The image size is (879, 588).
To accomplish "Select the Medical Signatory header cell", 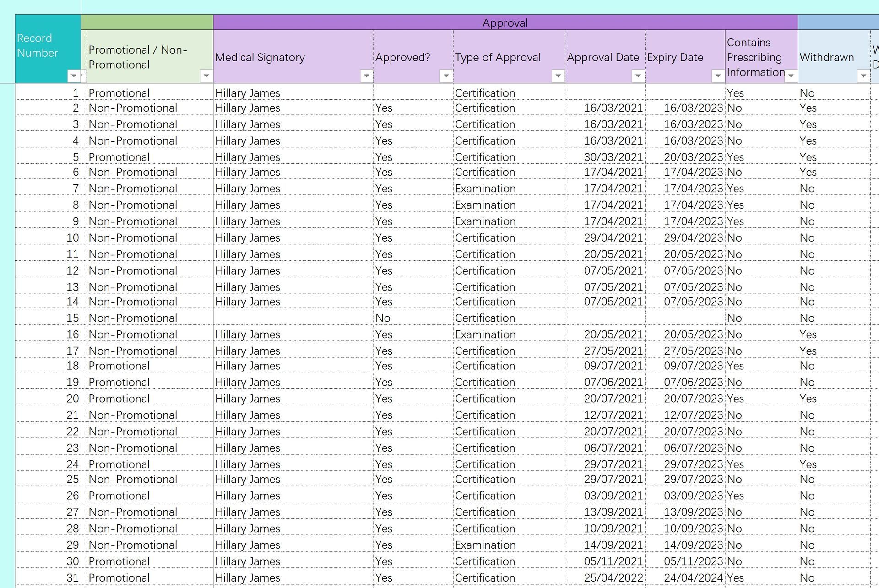I will pos(293,57).
